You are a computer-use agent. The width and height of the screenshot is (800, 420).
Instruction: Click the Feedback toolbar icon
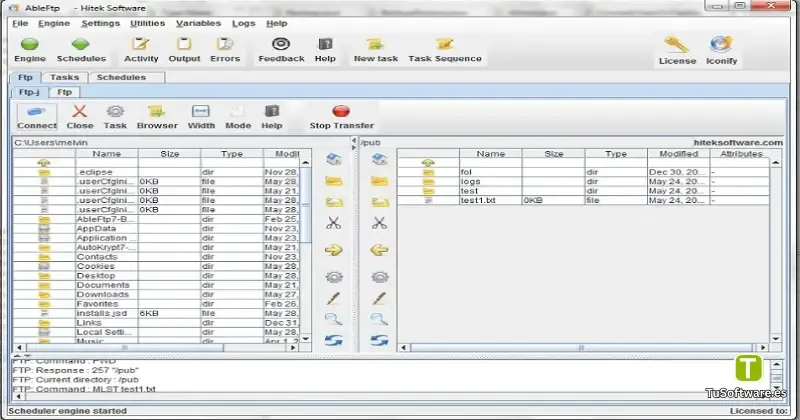point(281,50)
